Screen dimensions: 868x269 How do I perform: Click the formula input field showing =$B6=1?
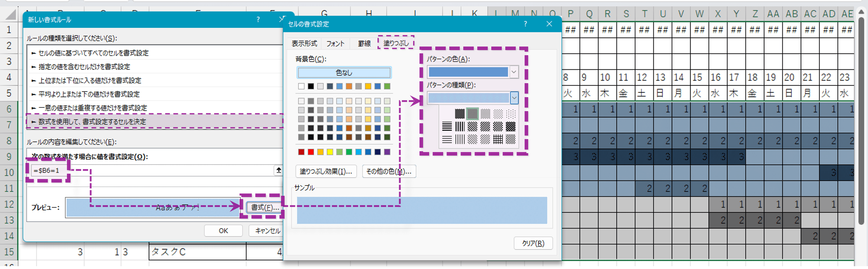(x=152, y=171)
